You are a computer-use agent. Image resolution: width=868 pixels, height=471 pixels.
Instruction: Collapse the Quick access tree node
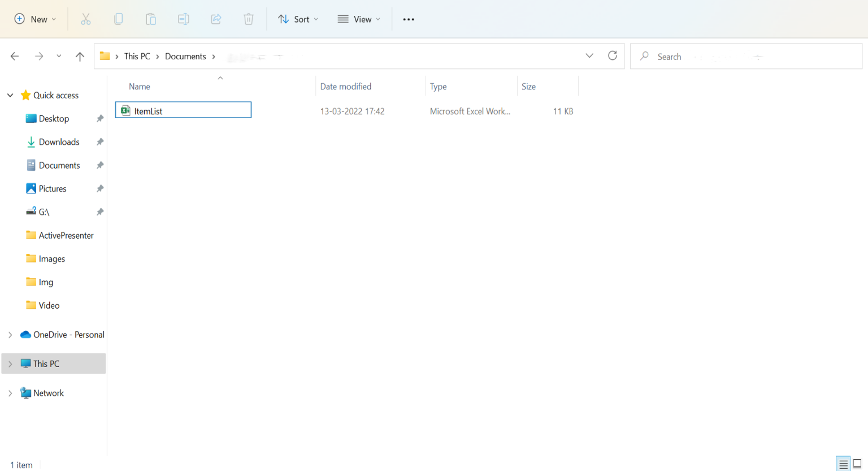coord(10,95)
